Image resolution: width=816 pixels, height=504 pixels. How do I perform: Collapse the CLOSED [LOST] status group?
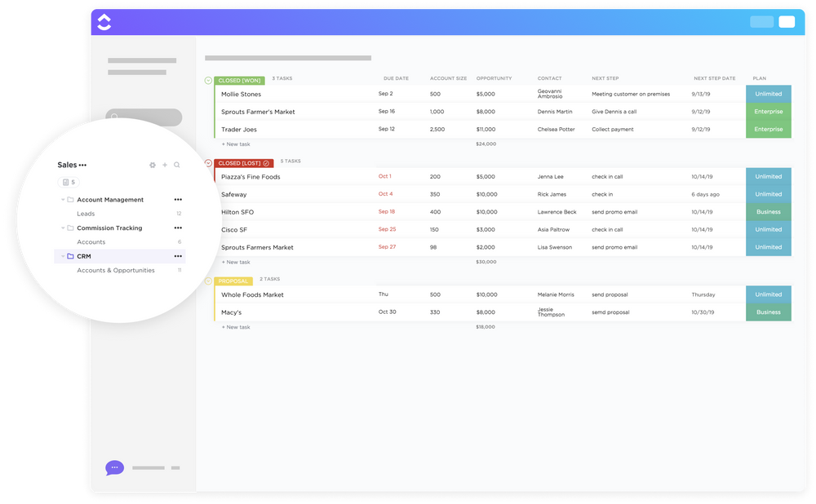point(209,161)
